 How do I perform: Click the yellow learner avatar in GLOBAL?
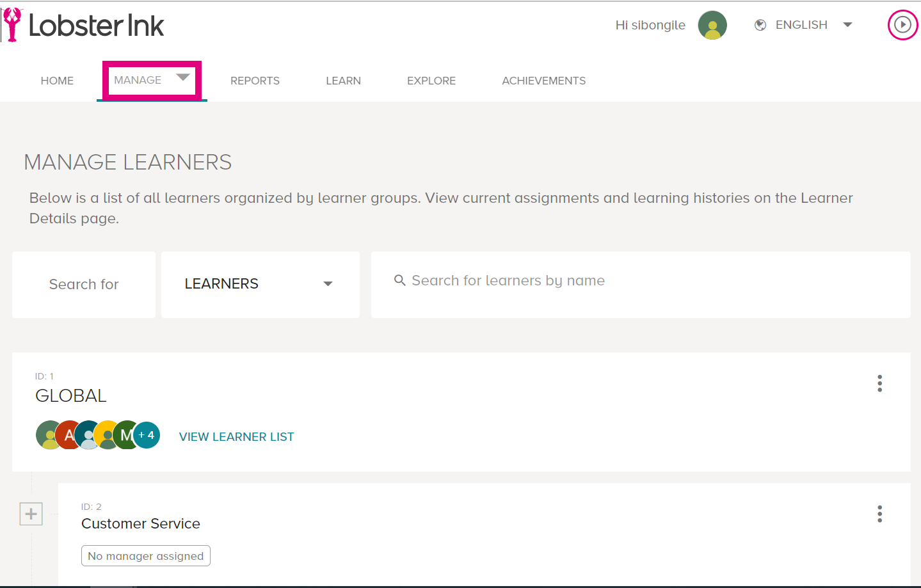(106, 435)
